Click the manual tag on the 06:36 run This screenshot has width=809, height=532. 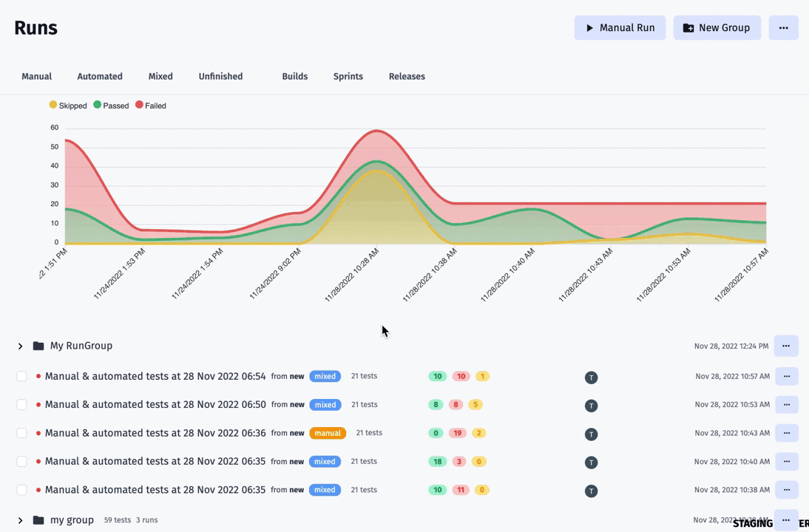[x=328, y=433]
